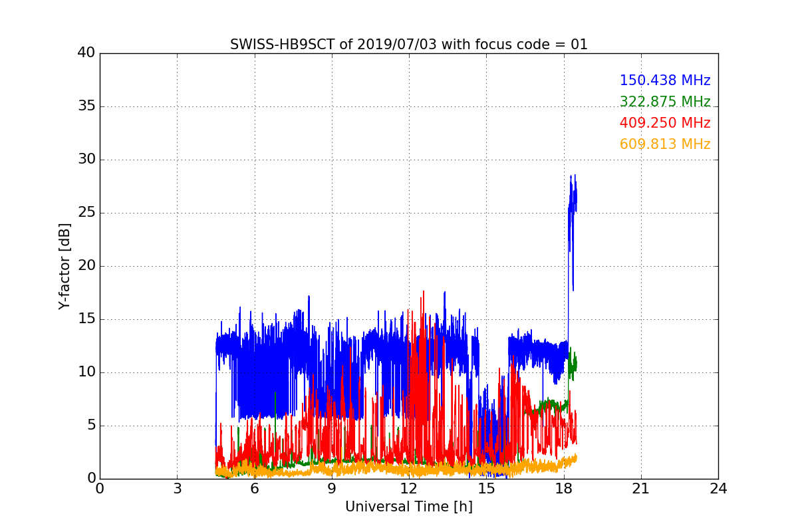Click the x-axis tick label 9
This screenshot has height=532, width=798.
(x=332, y=489)
